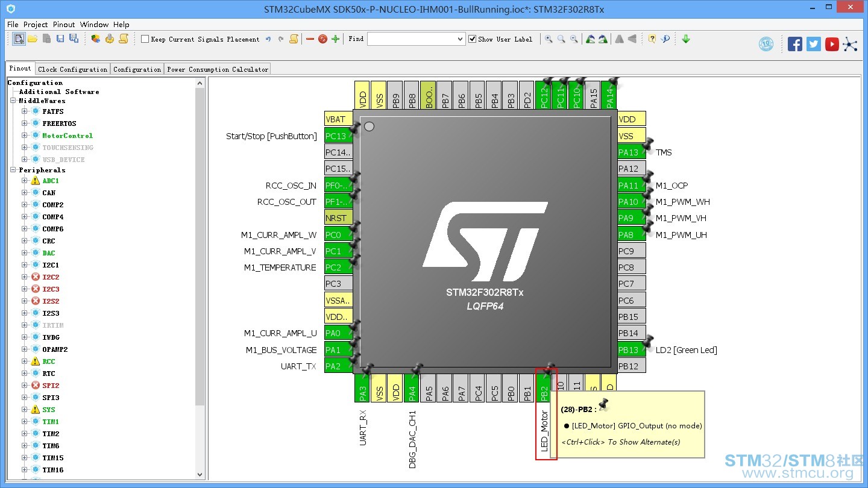Screen dimensions: 868x488
Task: Enable Keep Current Signals Placement checkbox
Action: tap(145, 39)
